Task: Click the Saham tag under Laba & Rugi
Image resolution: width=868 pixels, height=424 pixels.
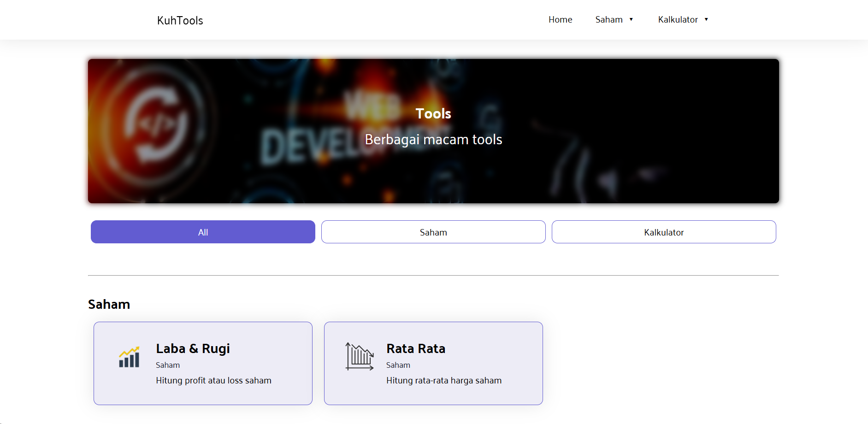Action: (x=168, y=365)
